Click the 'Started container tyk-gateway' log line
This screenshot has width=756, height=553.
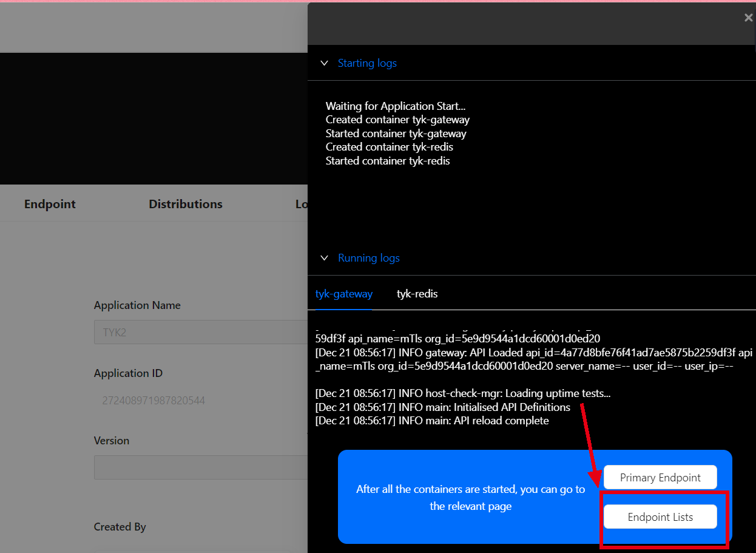[396, 134]
